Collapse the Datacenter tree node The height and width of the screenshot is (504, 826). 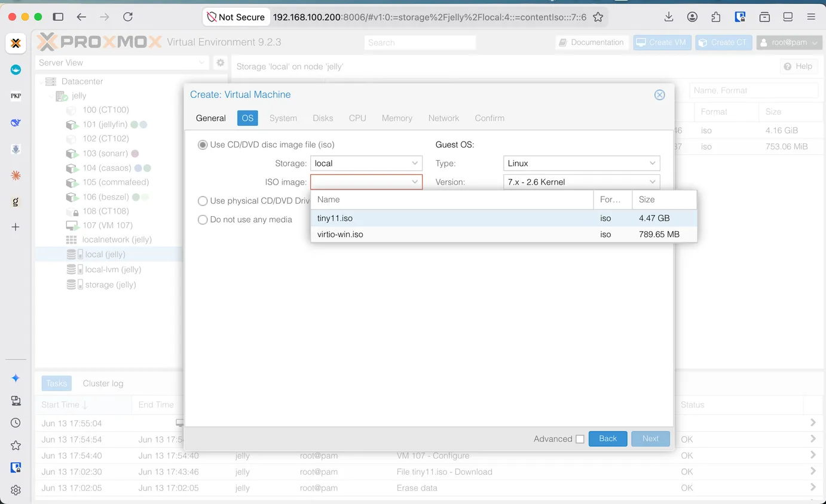(42, 81)
